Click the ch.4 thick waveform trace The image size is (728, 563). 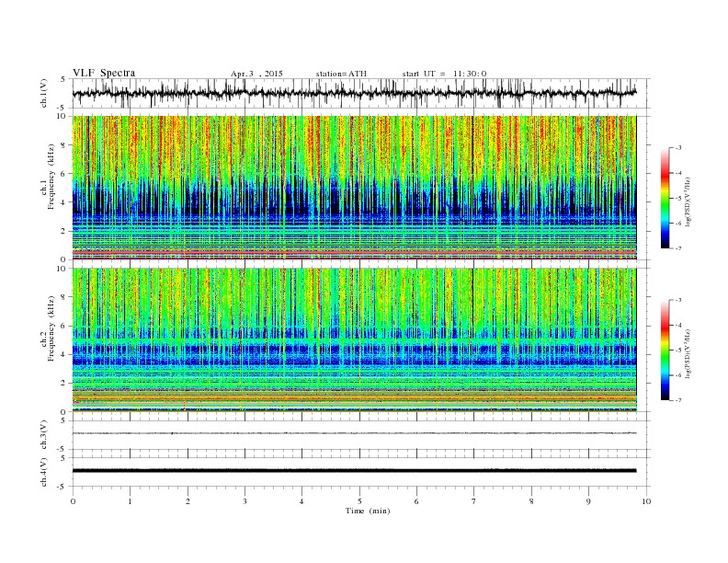(x=354, y=471)
